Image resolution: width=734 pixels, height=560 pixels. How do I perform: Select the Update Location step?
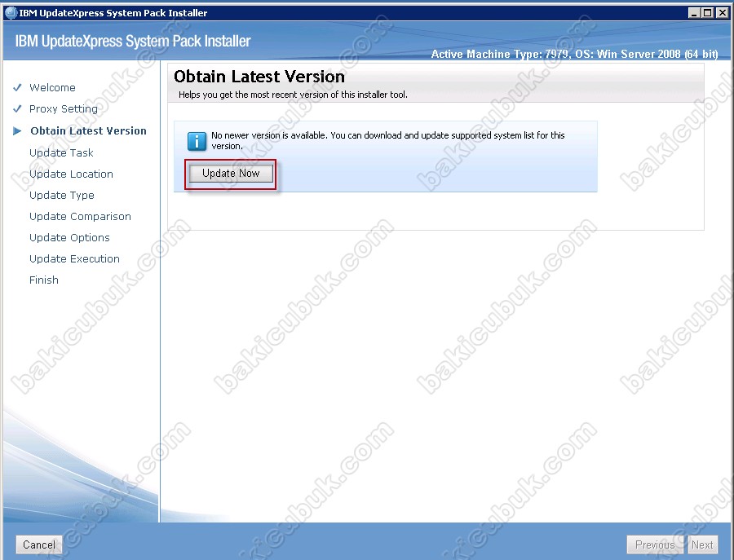71,174
